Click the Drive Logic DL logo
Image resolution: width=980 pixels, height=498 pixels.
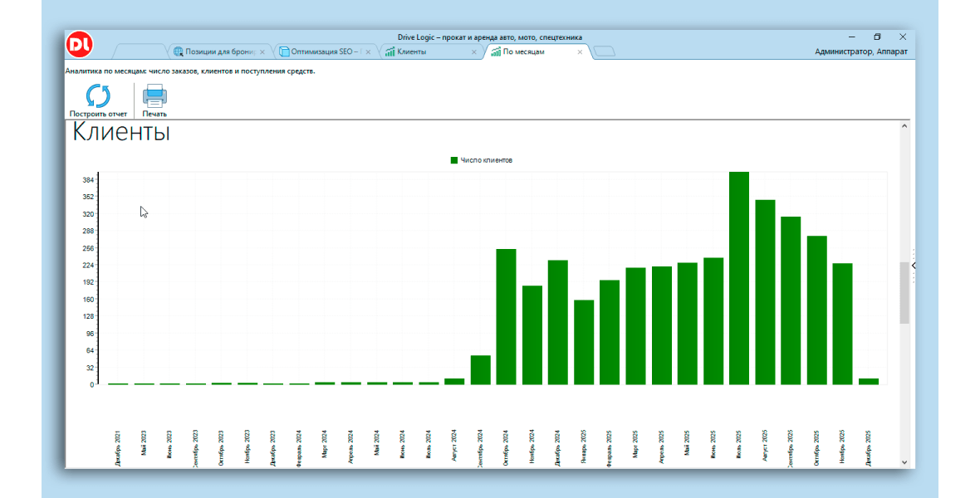point(81,44)
